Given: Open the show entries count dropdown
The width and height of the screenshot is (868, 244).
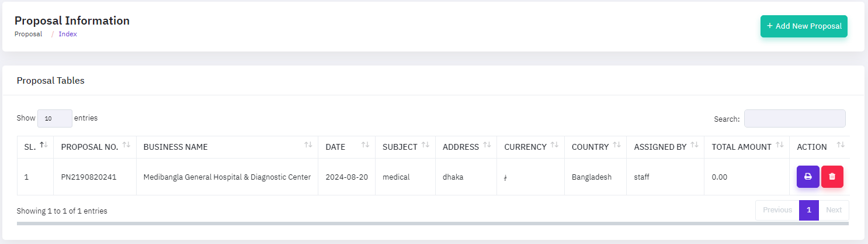Looking at the screenshot, I should 55,118.
